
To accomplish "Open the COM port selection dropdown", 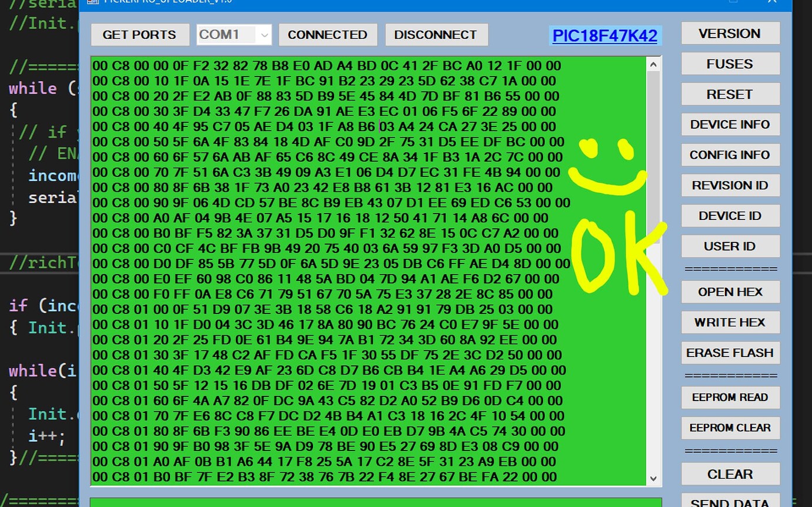I will (x=264, y=35).
